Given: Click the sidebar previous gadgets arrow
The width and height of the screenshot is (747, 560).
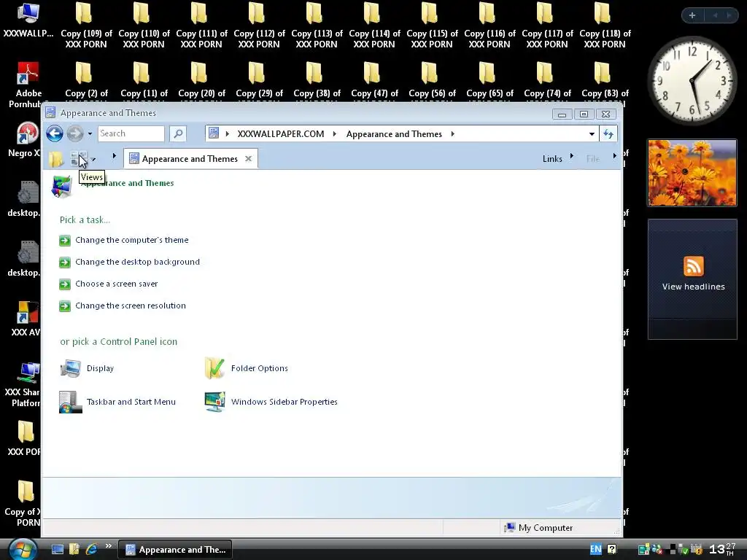Looking at the screenshot, I should (715, 15).
